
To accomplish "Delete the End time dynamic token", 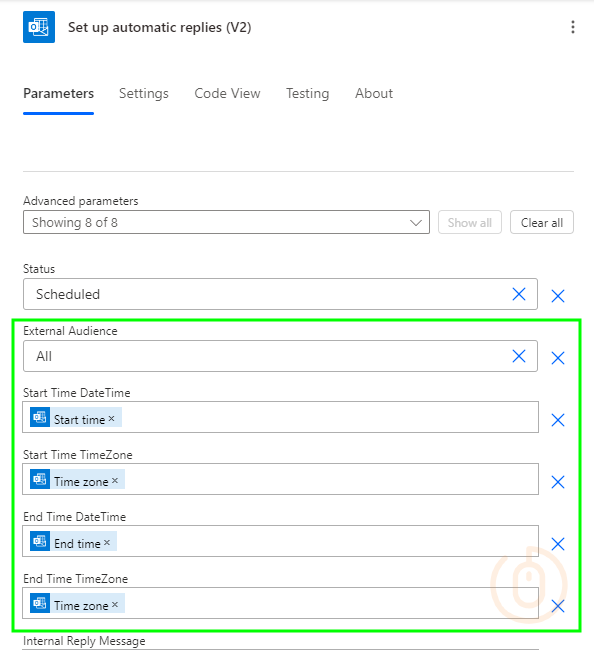I will (x=107, y=543).
